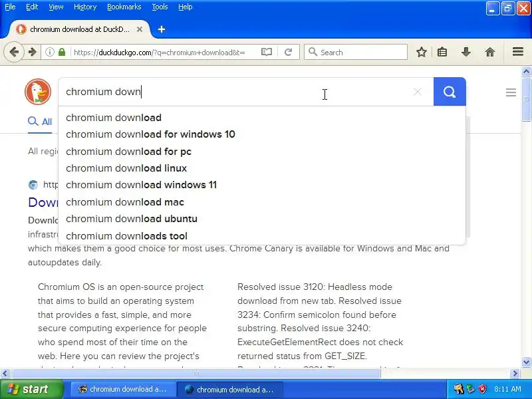This screenshot has height=399, width=532.
Task: Click the horizontal scrollbar thumb
Action: point(196,374)
